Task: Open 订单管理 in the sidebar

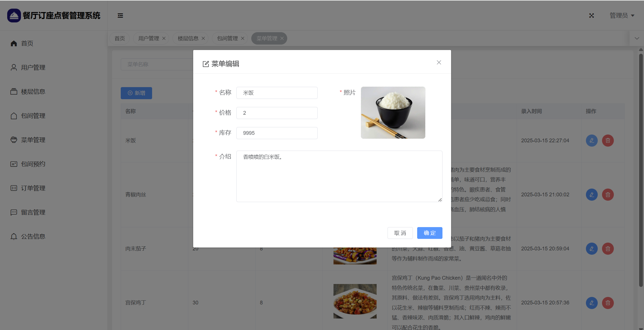Action: (x=33, y=188)
